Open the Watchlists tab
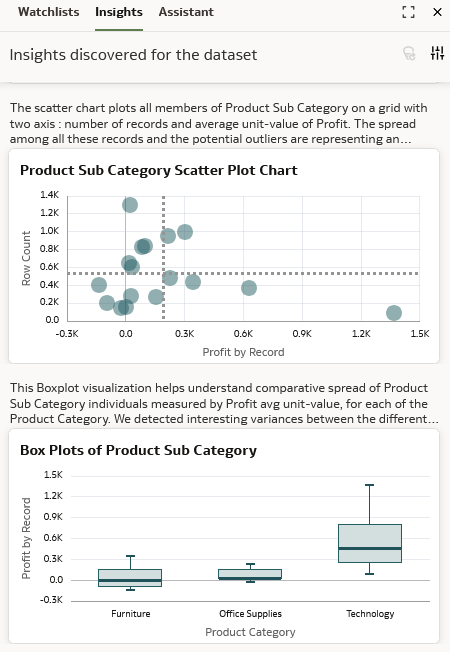The width and height of the screenshot is (450, 652). point(49,12)
